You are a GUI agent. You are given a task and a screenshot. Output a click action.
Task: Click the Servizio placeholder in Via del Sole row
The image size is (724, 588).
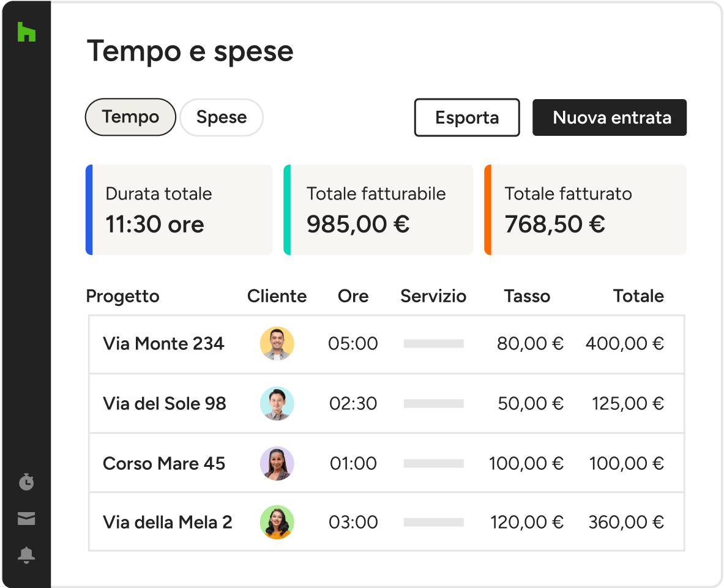point(433,404)
